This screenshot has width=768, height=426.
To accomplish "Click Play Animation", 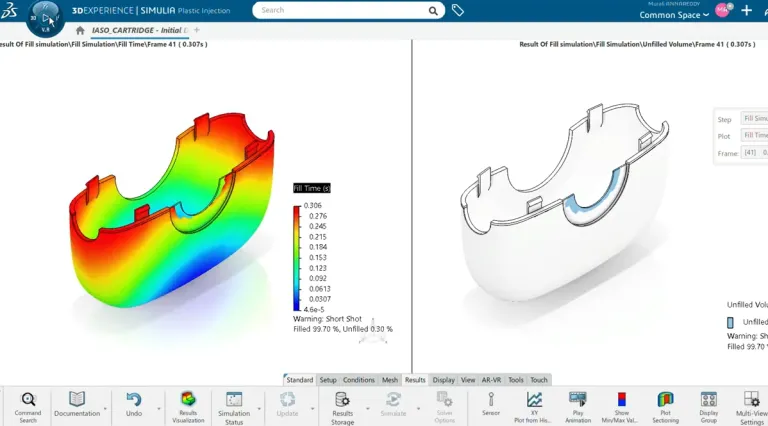I will pos(578,407).
